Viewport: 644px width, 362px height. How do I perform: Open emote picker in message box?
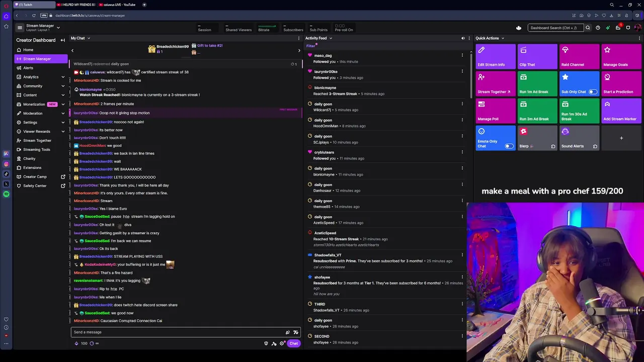296,332
